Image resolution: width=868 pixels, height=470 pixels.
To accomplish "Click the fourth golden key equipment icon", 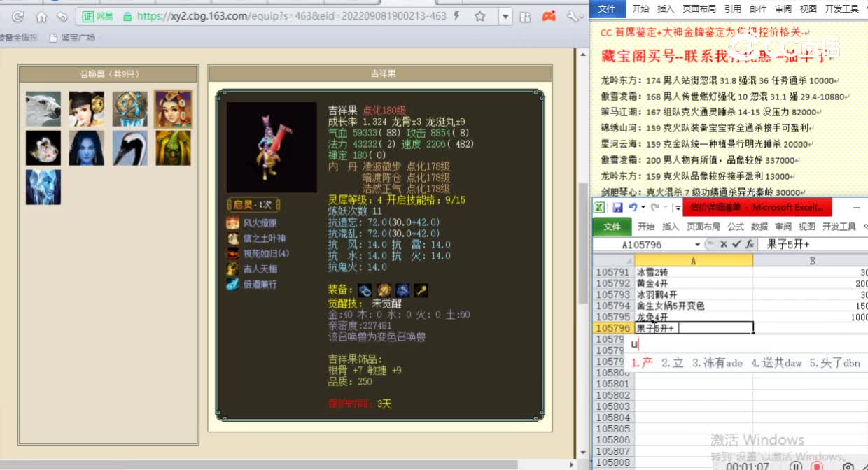I will [420, 290].
